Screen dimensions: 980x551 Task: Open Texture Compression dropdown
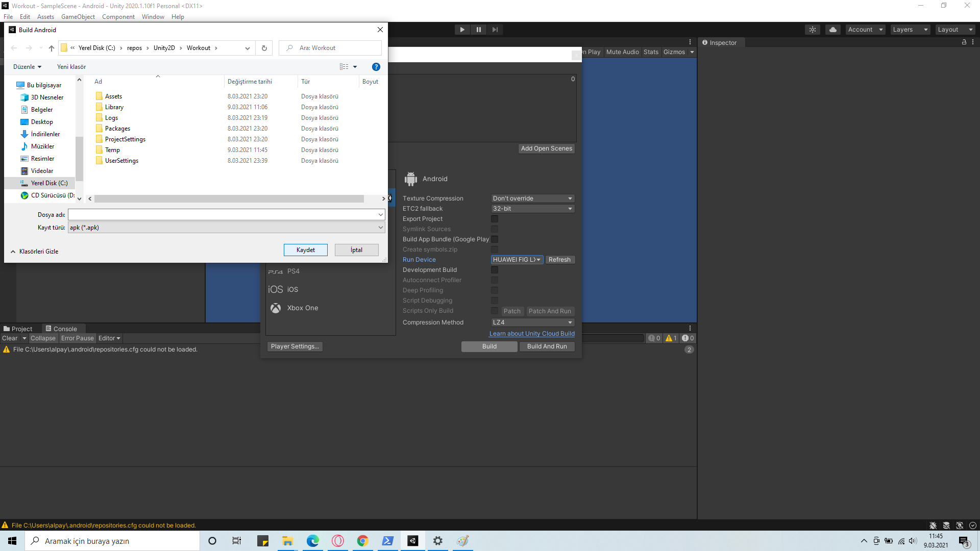pyautogui.click(x=533, y=198)
